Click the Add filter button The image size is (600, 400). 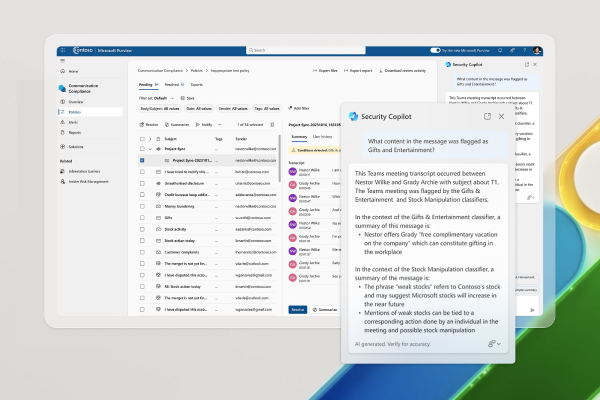(x=300, y=107)
